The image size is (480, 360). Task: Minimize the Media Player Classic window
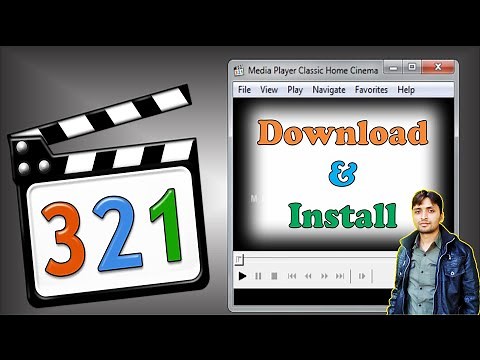click(x=393, y=68)
